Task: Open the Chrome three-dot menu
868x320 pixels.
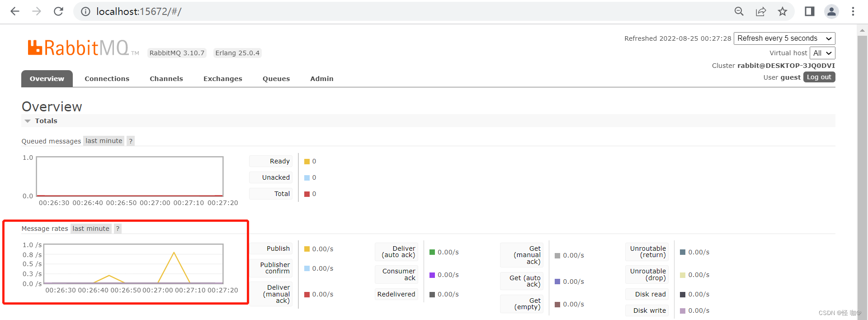Action: tap(853, 11)
